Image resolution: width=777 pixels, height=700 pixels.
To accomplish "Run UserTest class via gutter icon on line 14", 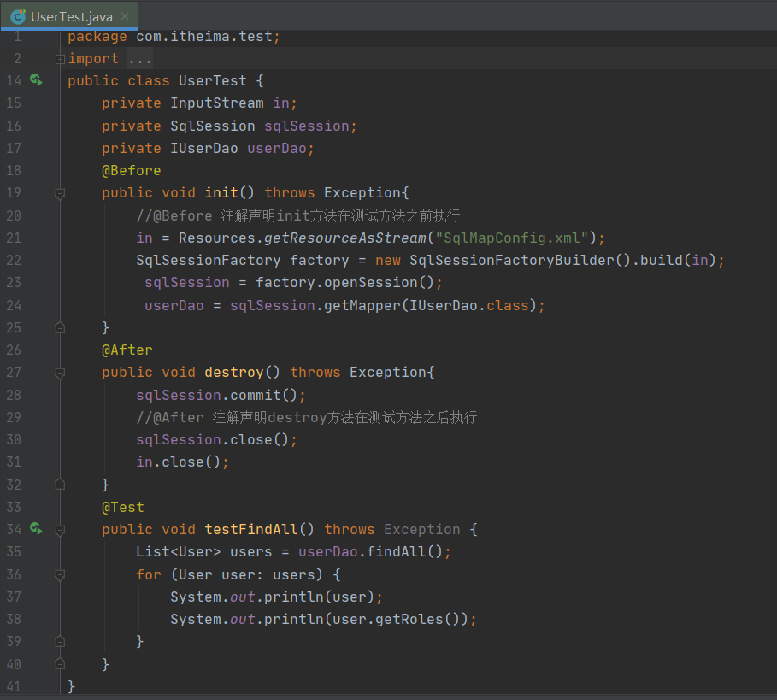I will (x=36, y=79).
